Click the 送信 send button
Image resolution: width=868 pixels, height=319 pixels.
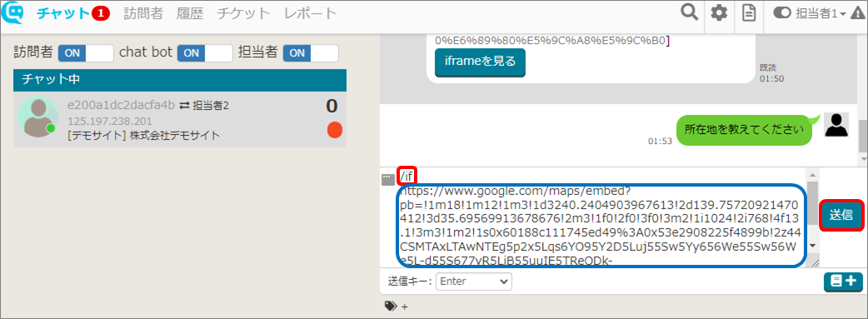(841, 216)
